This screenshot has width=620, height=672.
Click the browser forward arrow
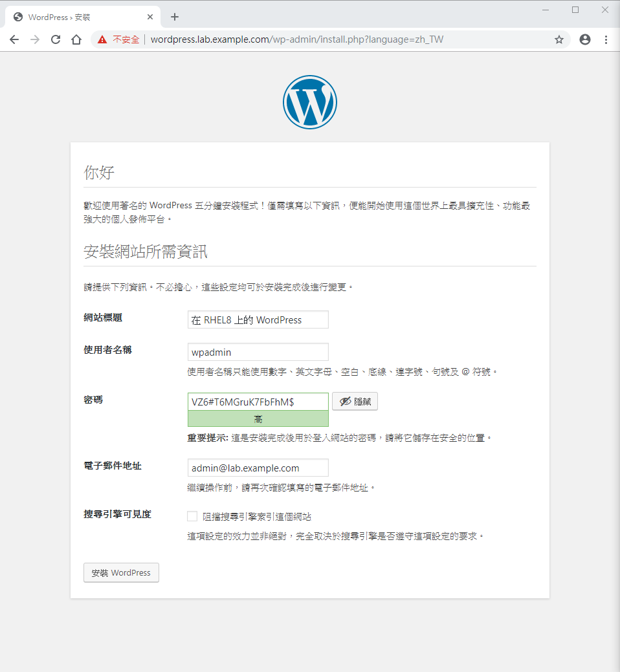[35, 40]
